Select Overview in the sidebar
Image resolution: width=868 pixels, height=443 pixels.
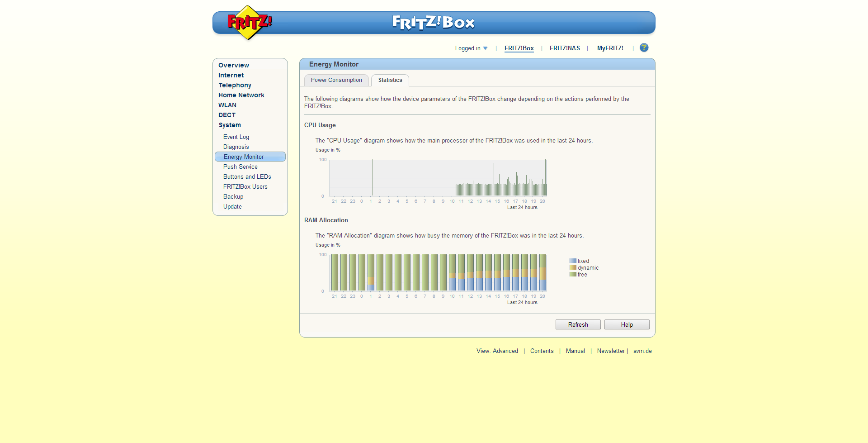(234, 65)
